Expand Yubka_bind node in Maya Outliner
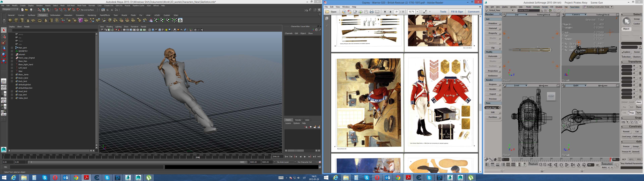644x181 pixels. (x=12, y=98)
